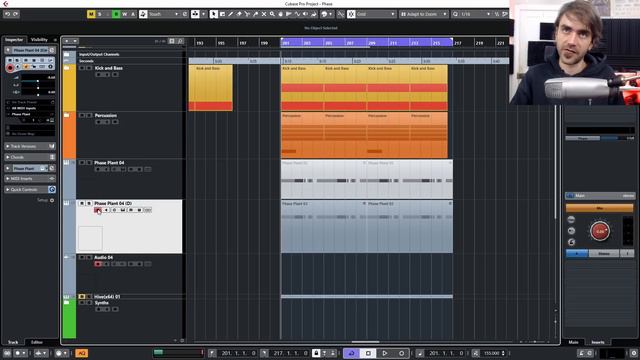Expand the MIDI Inserts inspector section
This screenshot has height=360, width=640.
30,179
